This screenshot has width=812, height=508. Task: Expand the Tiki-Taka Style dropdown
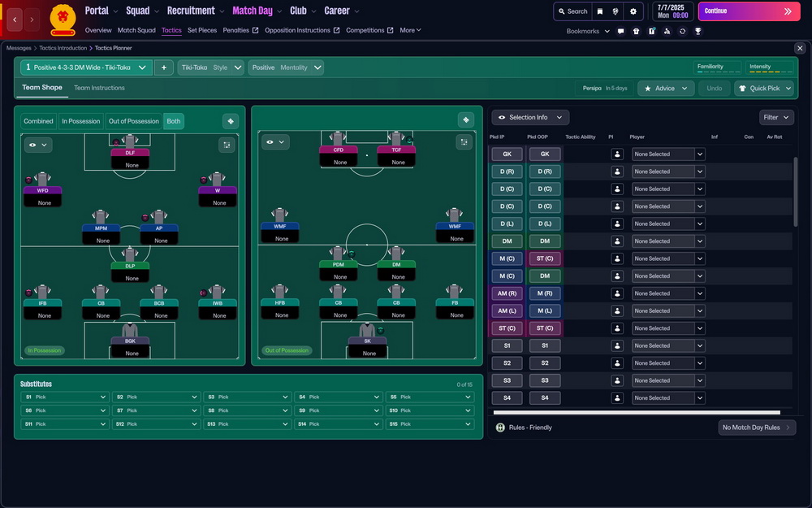click(x=213, y=68)
